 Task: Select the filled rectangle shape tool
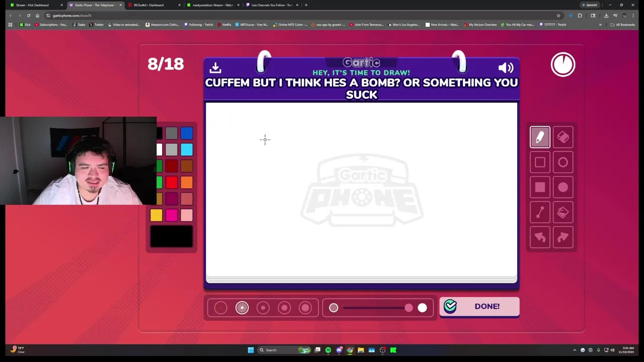[x=540, y=188]
